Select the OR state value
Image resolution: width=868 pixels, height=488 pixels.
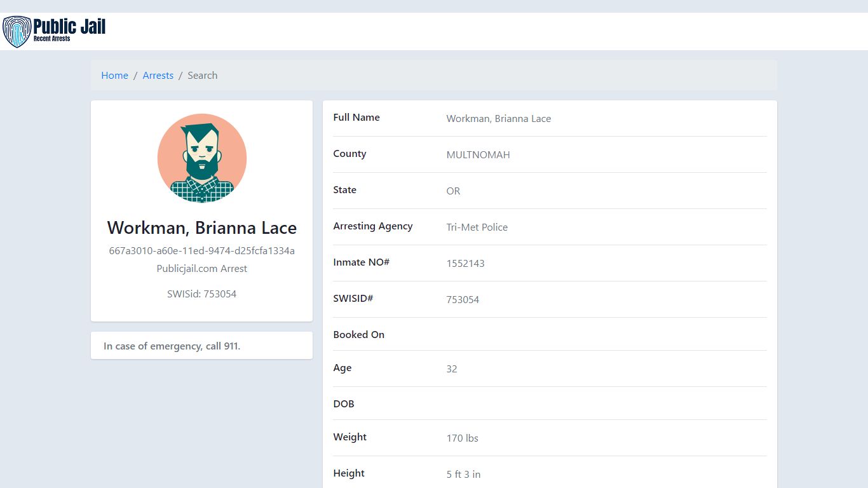453,191
